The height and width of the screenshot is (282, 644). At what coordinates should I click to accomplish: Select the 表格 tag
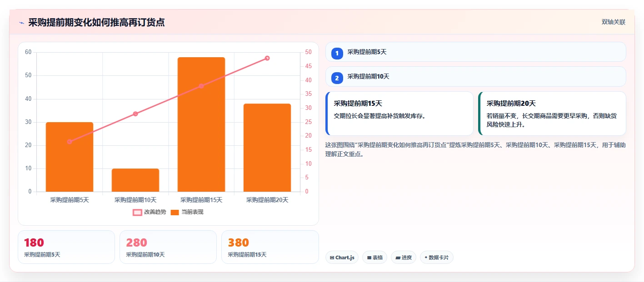point(374,257)
